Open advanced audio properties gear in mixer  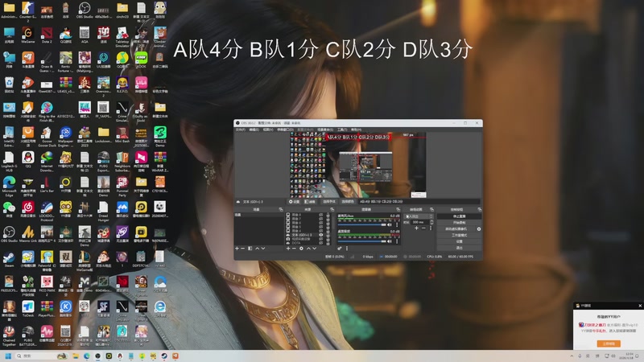click(x=340, y=249)
